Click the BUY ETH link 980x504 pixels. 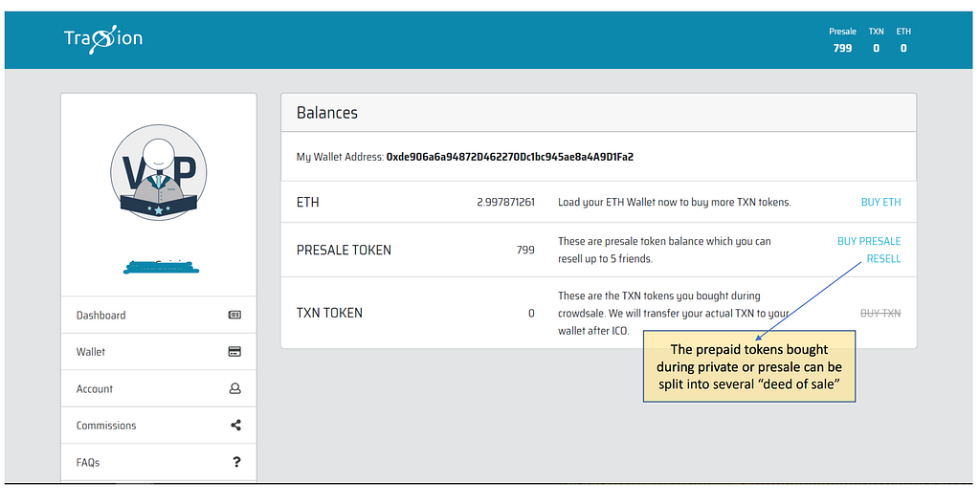(x=880, y=203)
